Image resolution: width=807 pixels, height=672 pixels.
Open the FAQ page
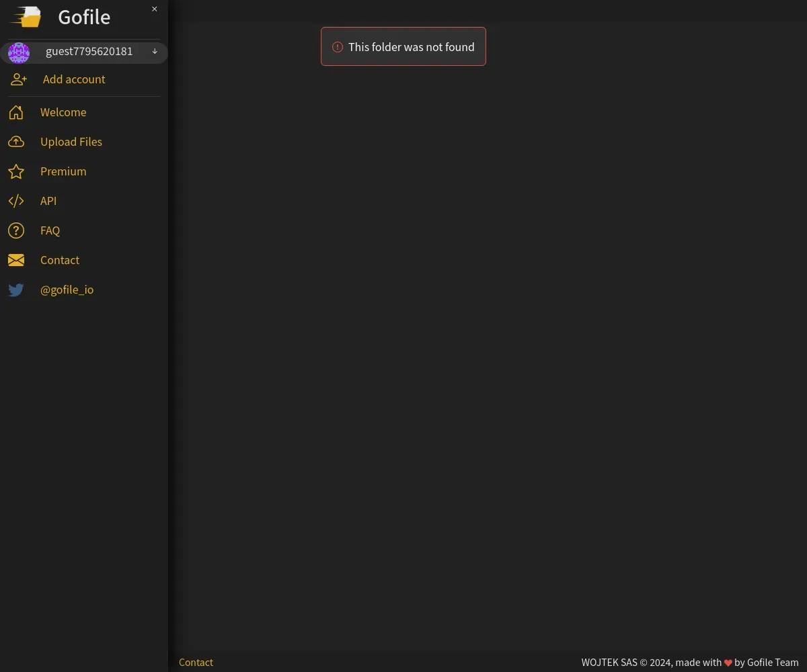pos(50,230)
